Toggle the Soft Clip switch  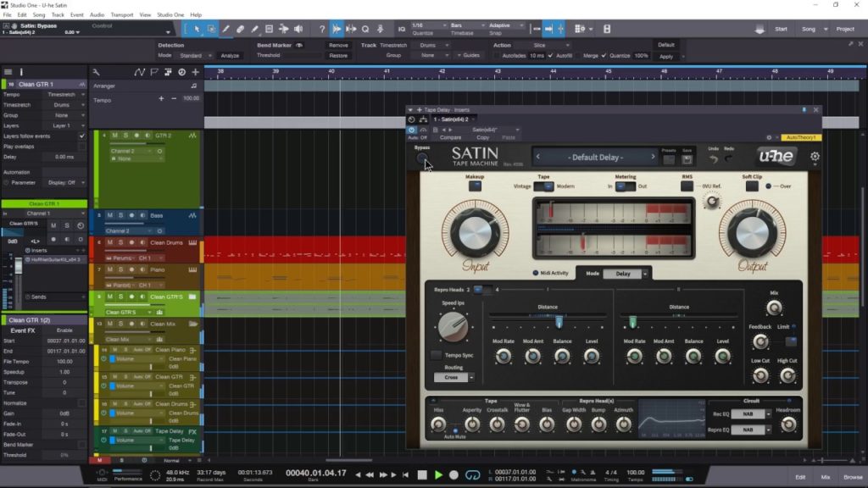tap(752, 186)
